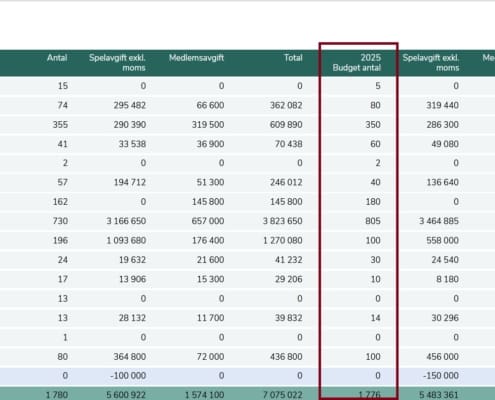Viewport: 495px width, 400px height.
Task: Select the cell 70 438
Action: [289, 144]
